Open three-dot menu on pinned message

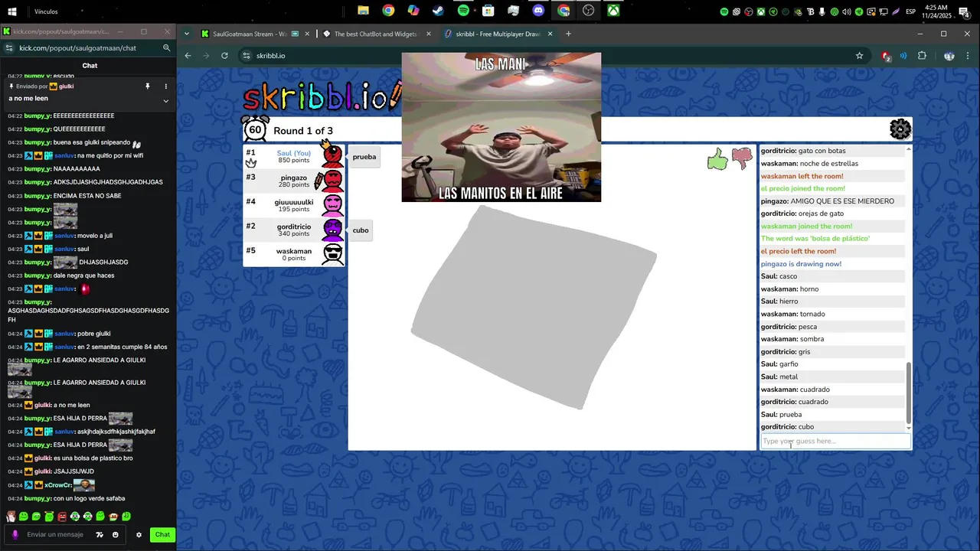click(166, 86)
